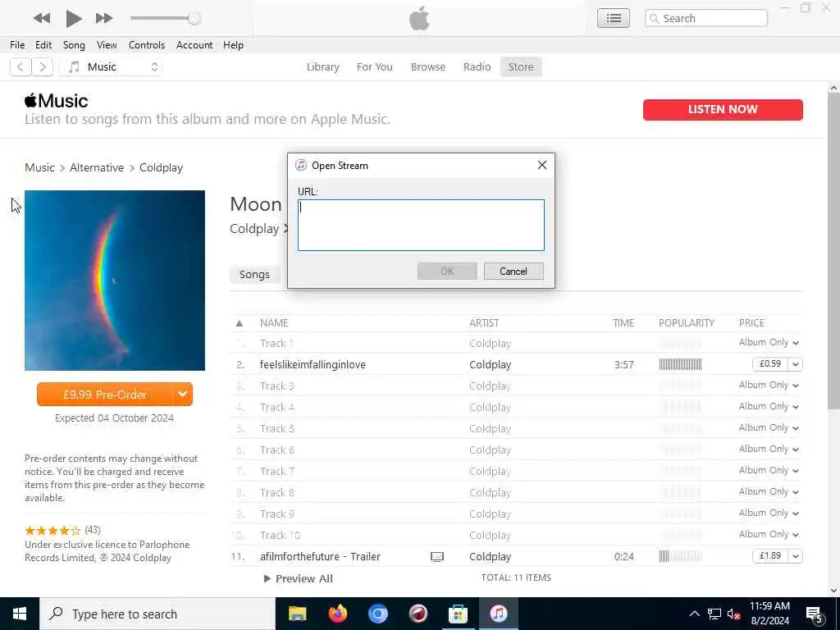Open the Windows Start menu

pos(20,614)
